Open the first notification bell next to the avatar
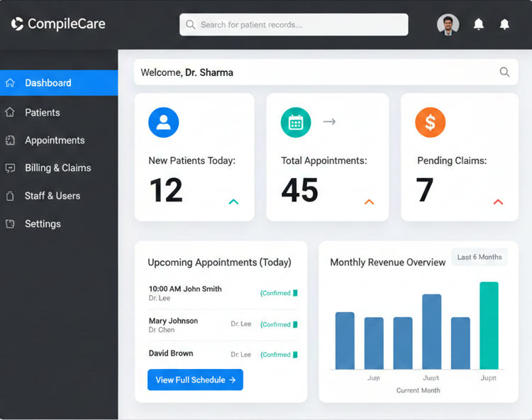The height and width of the screenshot is (420, 532). tap(478, 24)
